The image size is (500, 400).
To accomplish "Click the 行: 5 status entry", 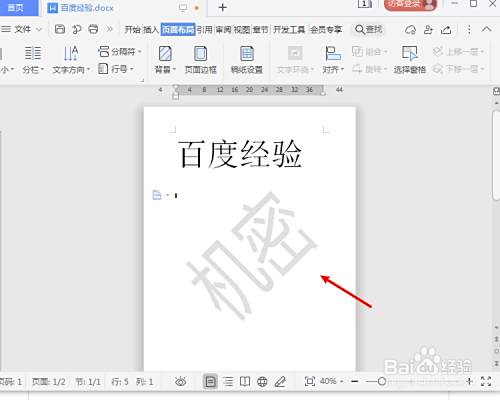I will click(x=120, y=381).
